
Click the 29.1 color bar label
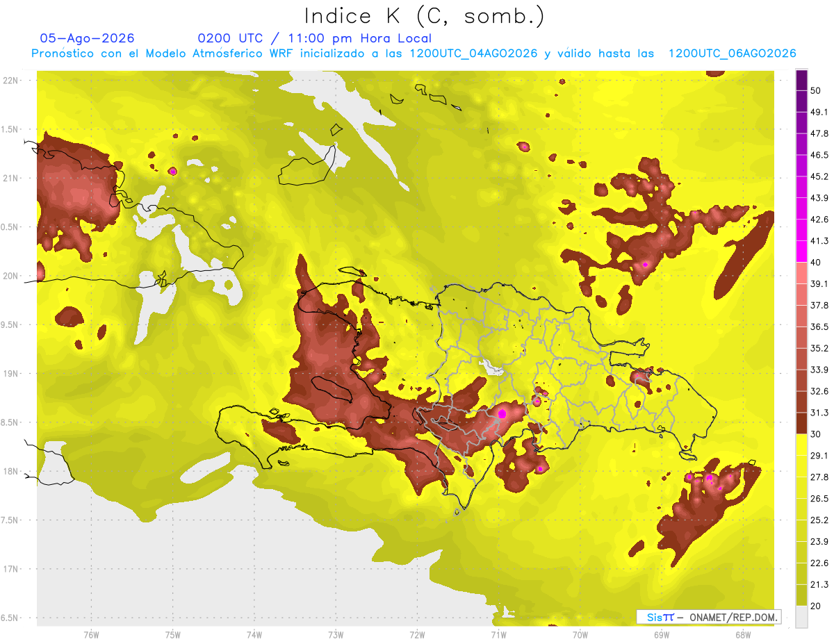(819, 455)
